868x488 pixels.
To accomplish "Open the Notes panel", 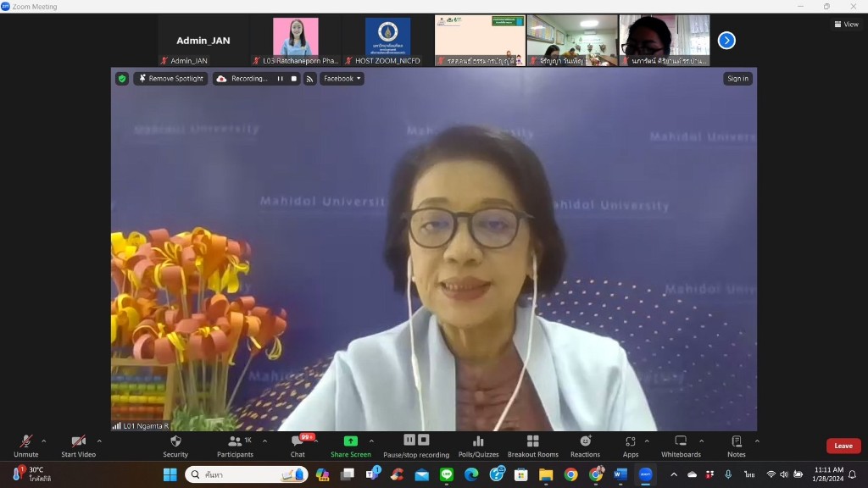I will pos(737,446).
